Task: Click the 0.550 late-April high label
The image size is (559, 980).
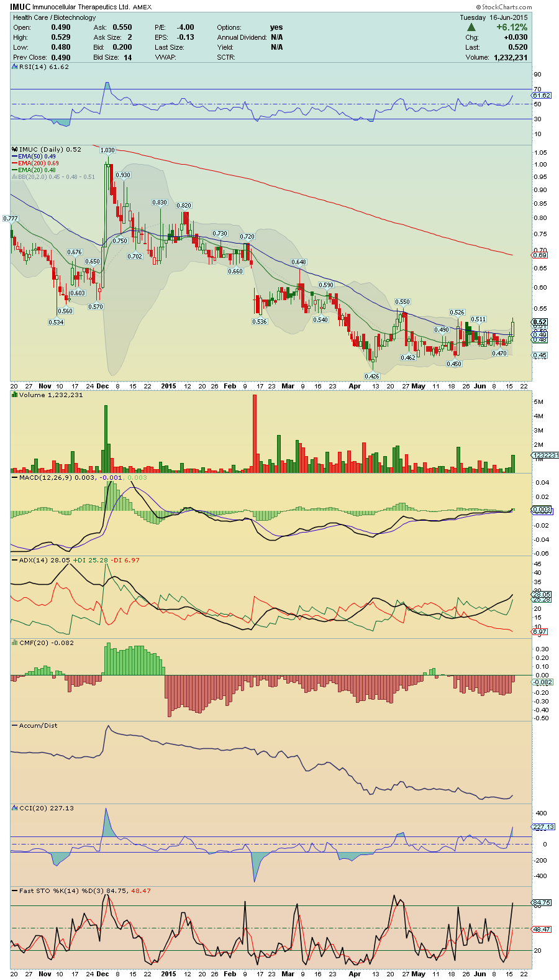Action: pos(402,302)
